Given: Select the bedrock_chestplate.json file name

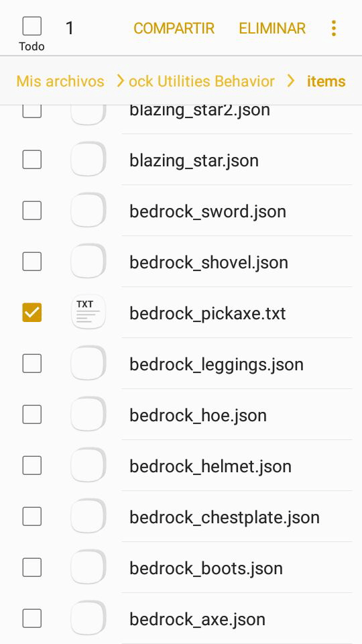Looking at the screenshot, I should click(x=225, y=517).
